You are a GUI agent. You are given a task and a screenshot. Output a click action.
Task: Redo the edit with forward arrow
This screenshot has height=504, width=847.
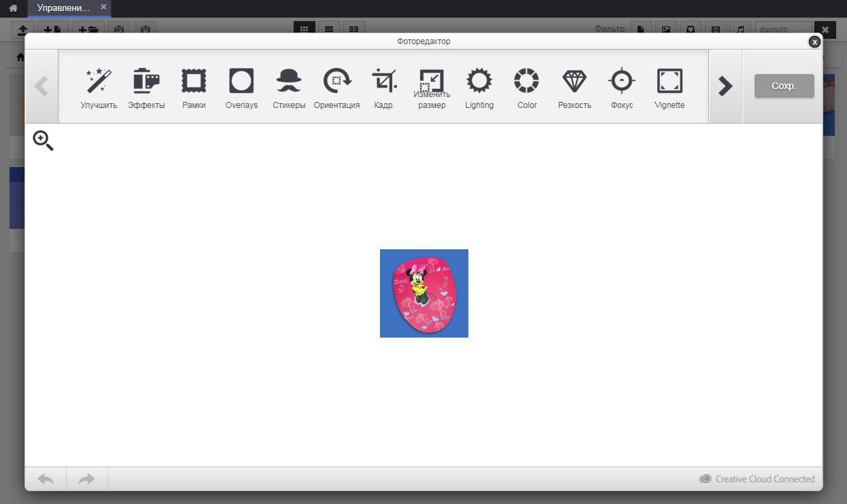coord(87,479)
